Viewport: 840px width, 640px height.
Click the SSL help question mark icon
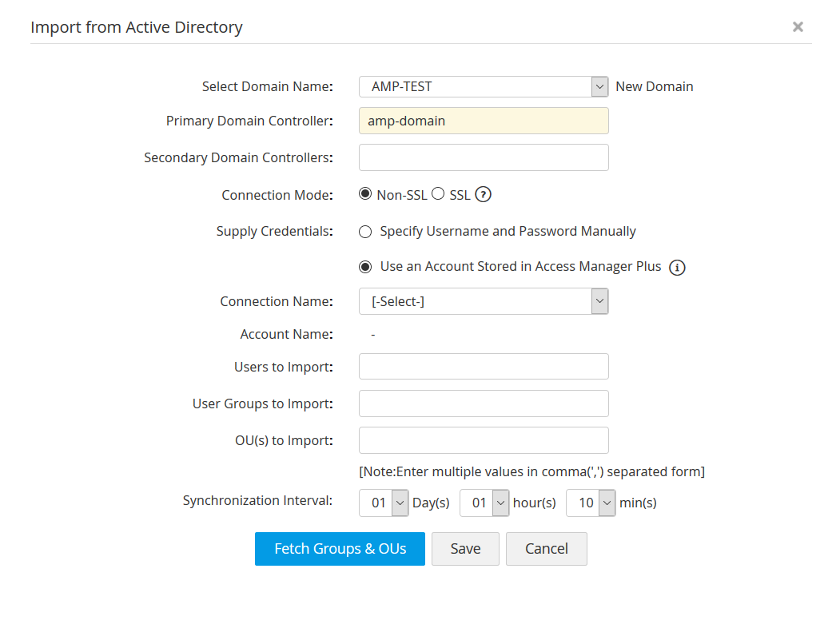pos(483,195)
